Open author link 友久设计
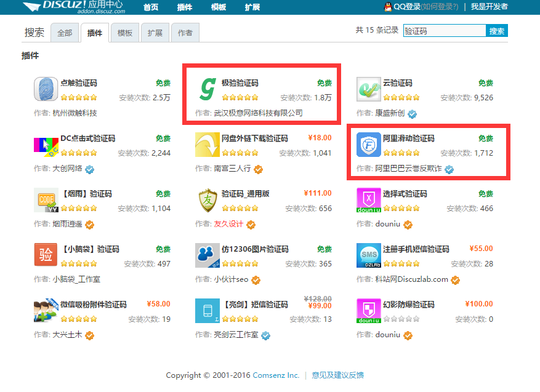Viewport: 540px width, 392px height. (228, 224)
